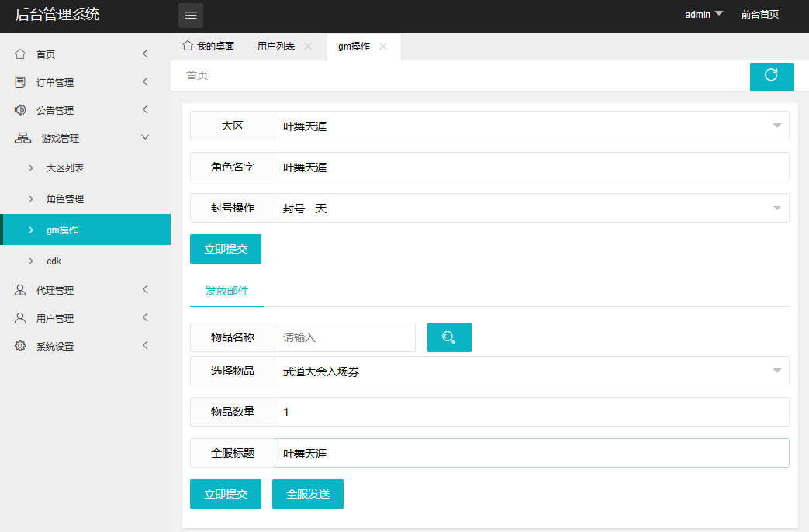The height and width of the screenshot is (532, 809).
Task: Close the gm操作 tab
Action: click(x=383, y=47)
